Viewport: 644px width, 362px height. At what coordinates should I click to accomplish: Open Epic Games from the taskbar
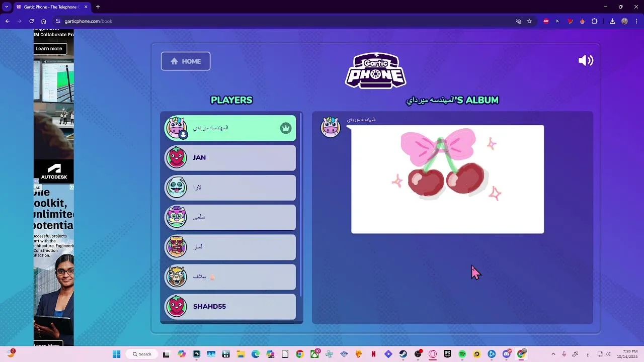coord(447,354)
